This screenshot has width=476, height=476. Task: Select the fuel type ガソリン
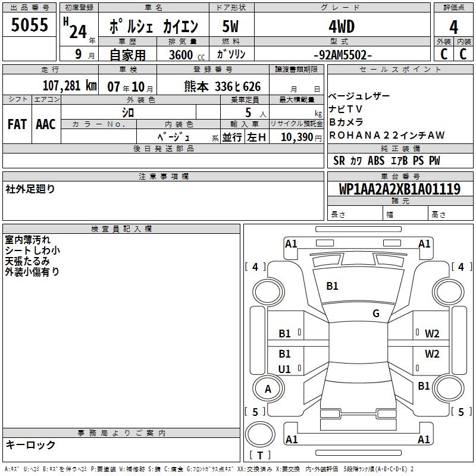pos(231,54)
